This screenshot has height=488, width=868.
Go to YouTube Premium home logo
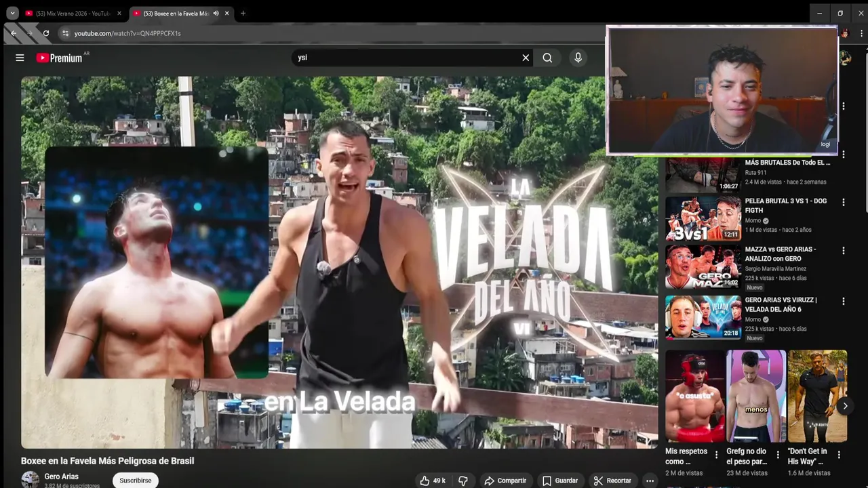click(59, 58)
